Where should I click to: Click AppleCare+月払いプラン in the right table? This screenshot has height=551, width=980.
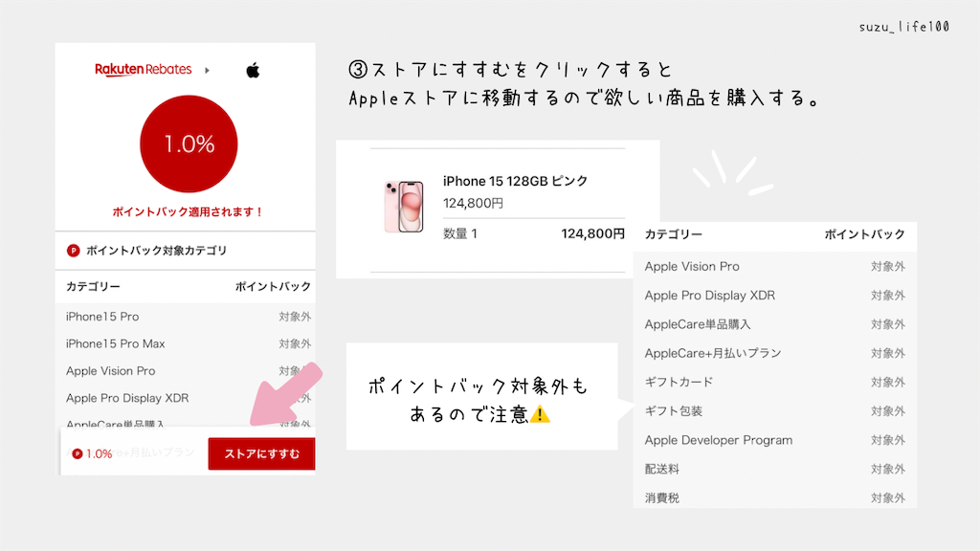pyautogui.click(x=713, y=353)
